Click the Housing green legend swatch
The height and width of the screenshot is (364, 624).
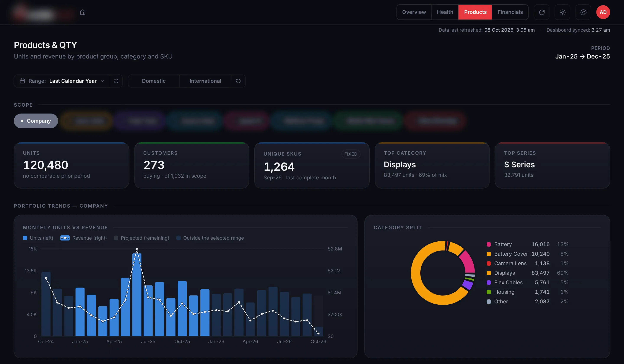click(x=489, y=292)
